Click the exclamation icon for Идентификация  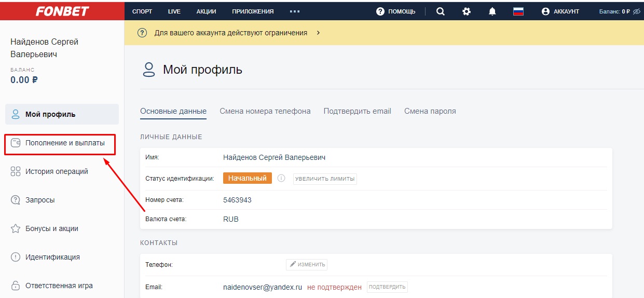(x=16, y=257)
